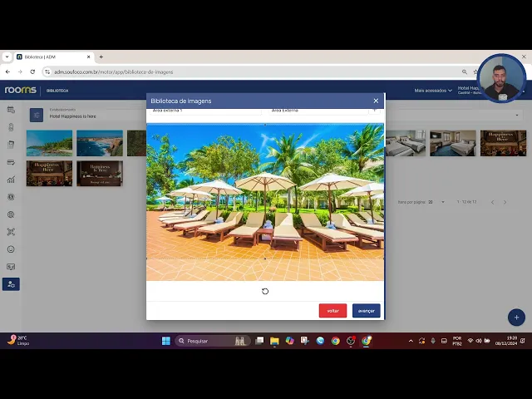532x399 pixels.
Task: Select top-right Happiness is Here thumbnail
Action: click(503, 143)
